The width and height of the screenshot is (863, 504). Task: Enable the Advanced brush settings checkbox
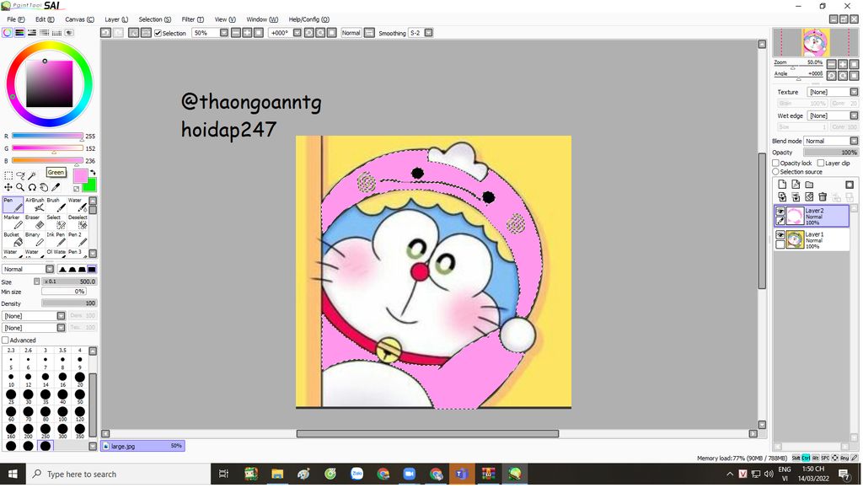tap(6, 340)
